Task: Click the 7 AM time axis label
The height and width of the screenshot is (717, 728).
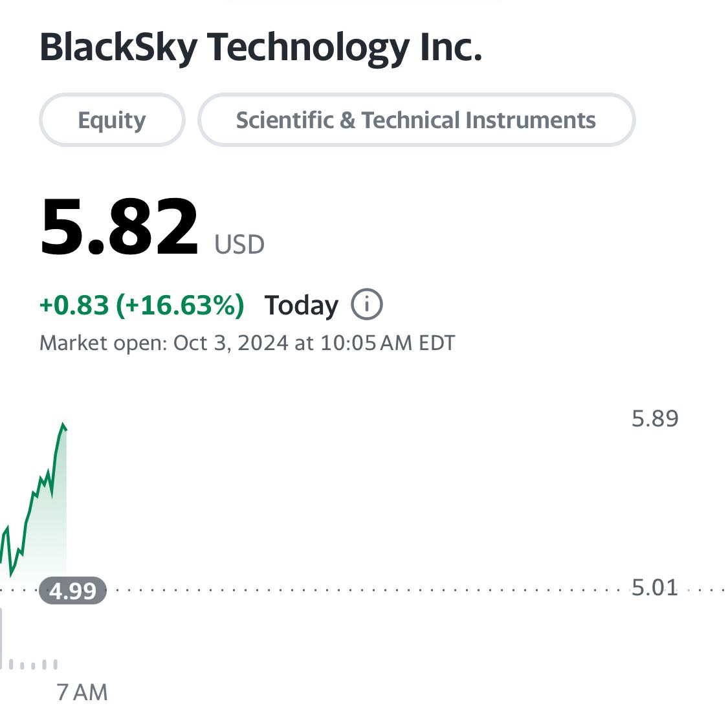Action: pyautogui.click(x=82, y=692)
